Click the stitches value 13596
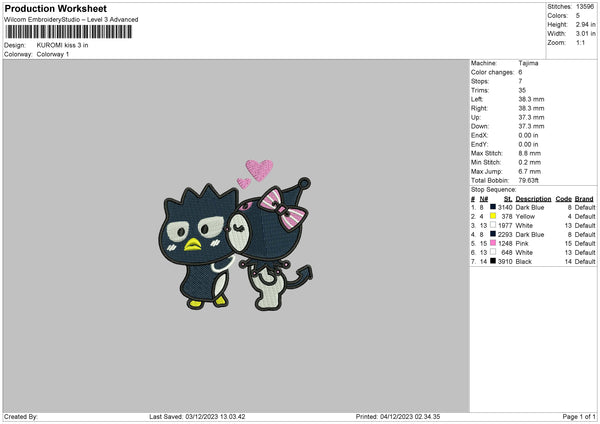The image size is (600, 424). [585, 7]
